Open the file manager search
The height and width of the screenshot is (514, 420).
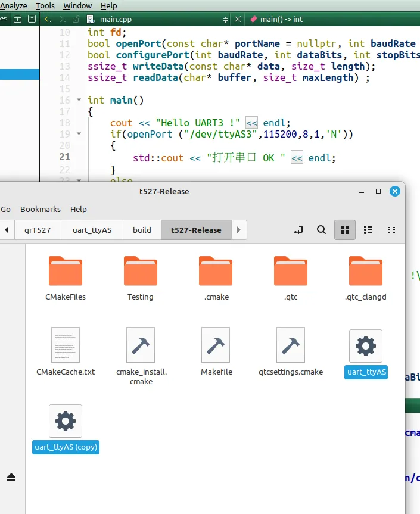(321, 230)
